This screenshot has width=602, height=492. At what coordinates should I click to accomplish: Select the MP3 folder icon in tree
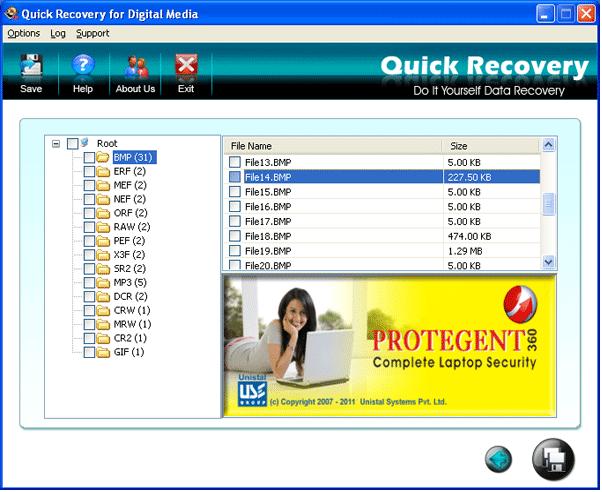point(103,283)
